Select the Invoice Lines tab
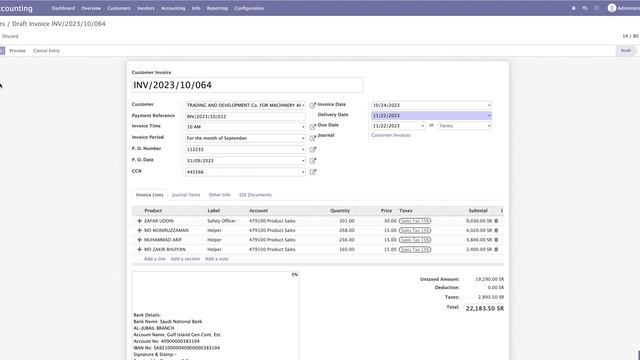The image size is (640, 360). (x=149, y=195)
